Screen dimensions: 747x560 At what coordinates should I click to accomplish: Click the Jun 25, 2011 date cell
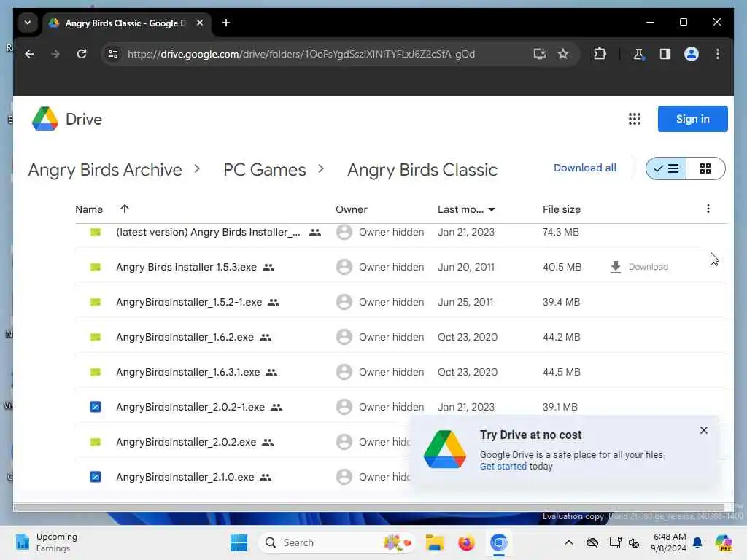coord(465,302)
